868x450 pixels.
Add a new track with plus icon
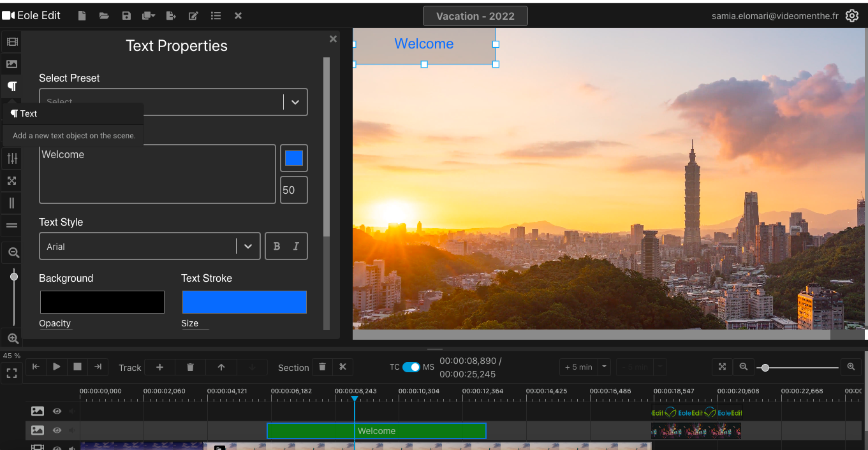(160, 367)
